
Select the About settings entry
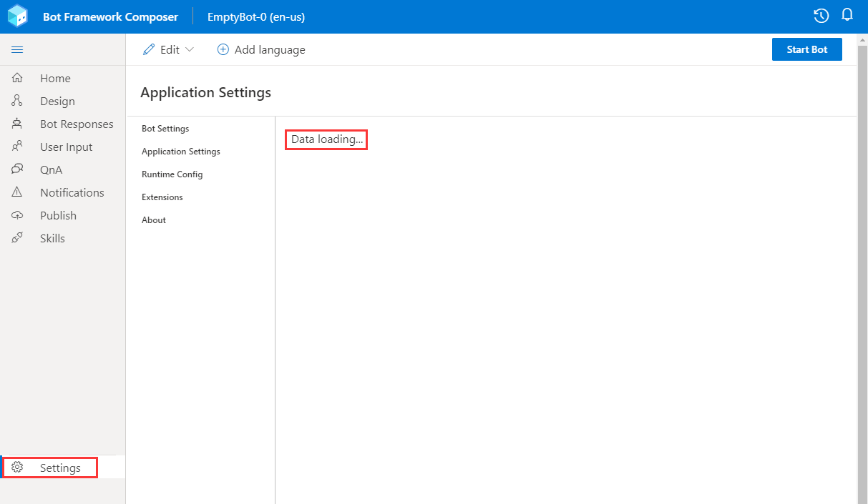pos(153,219)
